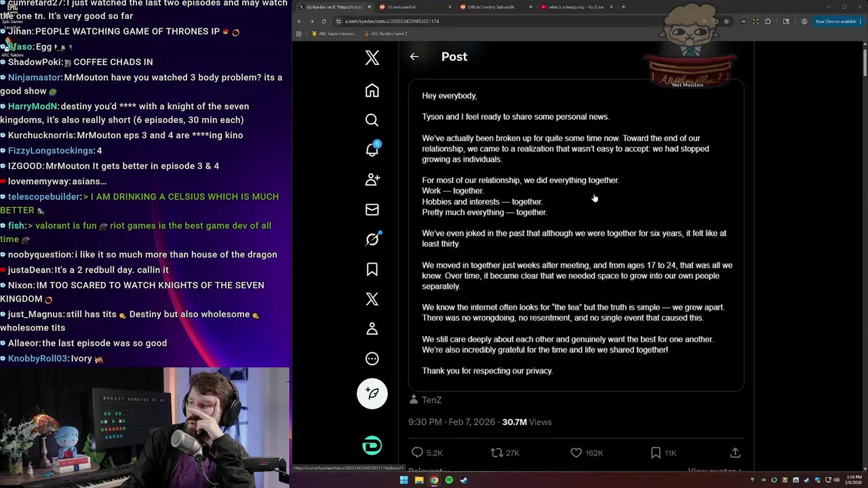Open the Grok icon in the sidebar
Screen dimensions: 868x488
[x=372, y=239]
